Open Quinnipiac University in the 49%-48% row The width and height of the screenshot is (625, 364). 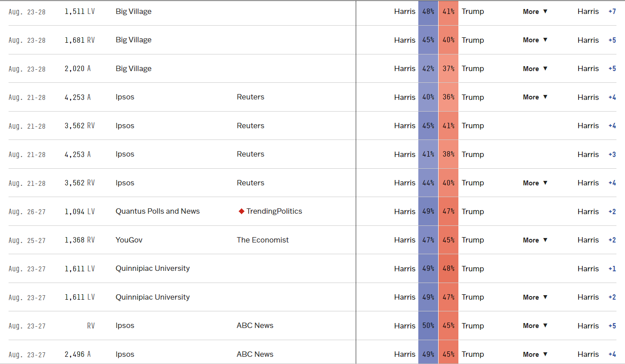pos(153,269)
